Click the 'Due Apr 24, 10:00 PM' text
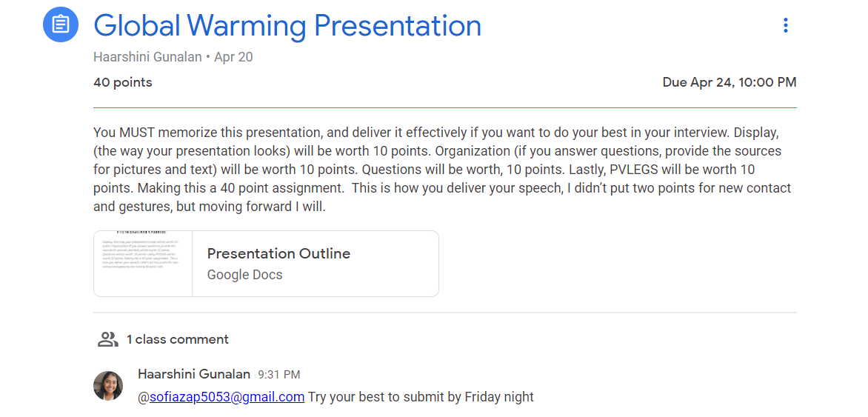The height and width of the screenshot is (417, 868). pyautogui.click(x=729, y=82)
